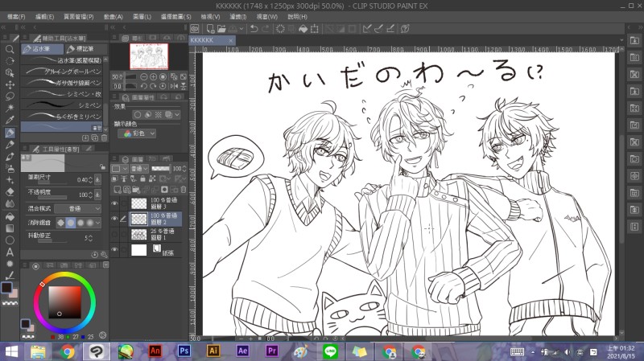Hide 圖層 2 with its eye icon
Screen dimensions: 644x361
114,219
